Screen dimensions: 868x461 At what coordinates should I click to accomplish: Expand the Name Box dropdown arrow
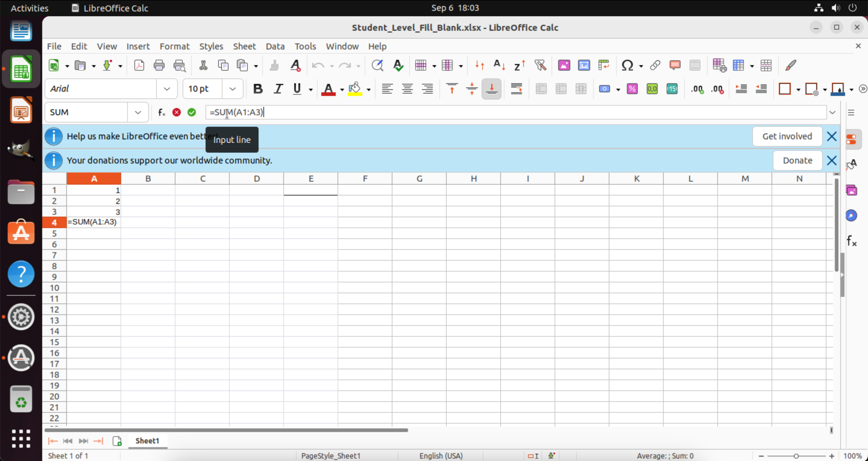[x=138, y=112]
